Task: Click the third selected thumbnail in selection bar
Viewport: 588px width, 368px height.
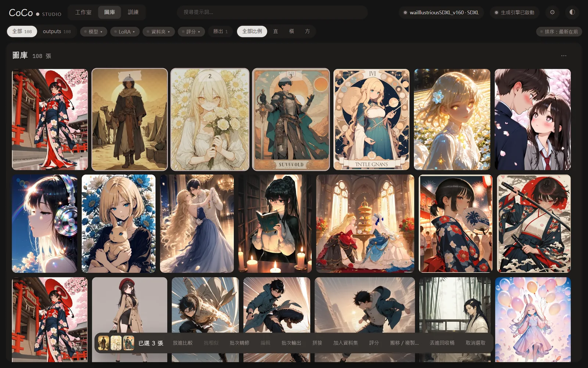Action: click(129, 343)
